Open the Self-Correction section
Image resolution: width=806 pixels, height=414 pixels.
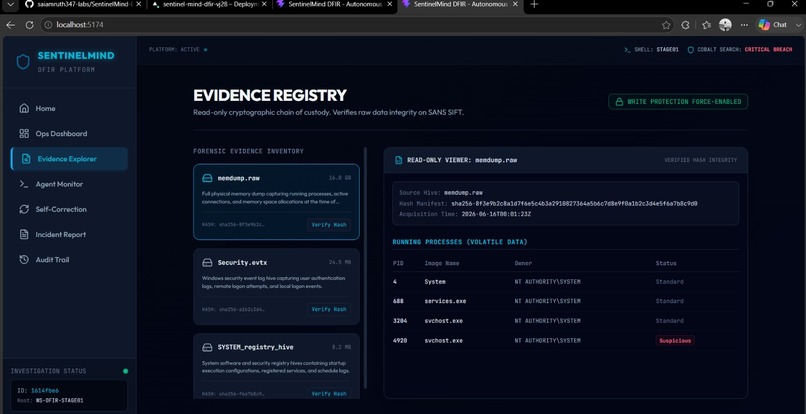point(69,209)
